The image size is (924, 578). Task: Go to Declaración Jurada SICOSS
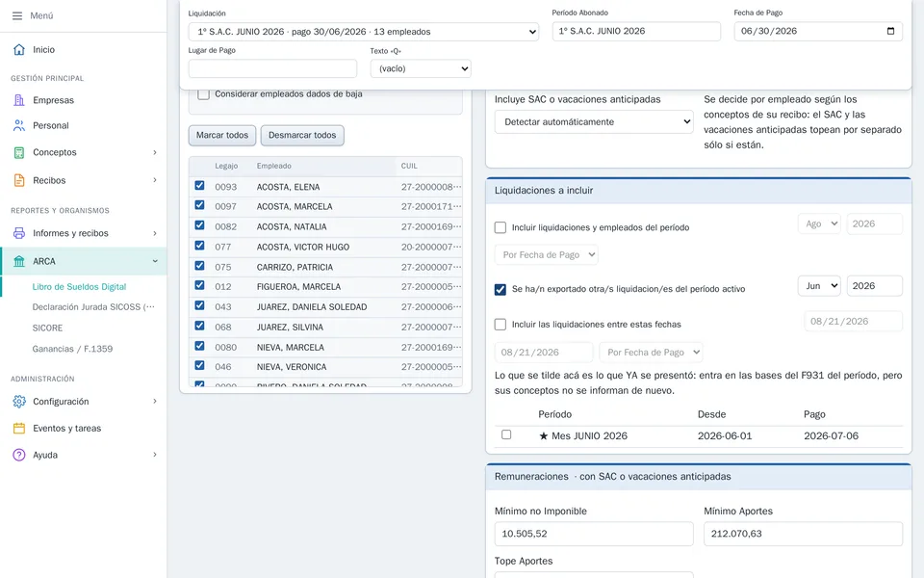[x=93, y=307]
